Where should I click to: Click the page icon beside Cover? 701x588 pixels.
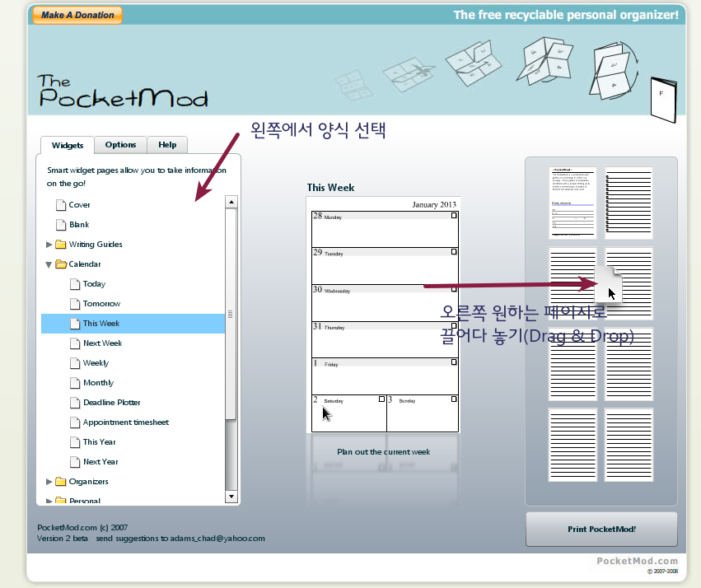pyautogui.click(x=61, y=205)
